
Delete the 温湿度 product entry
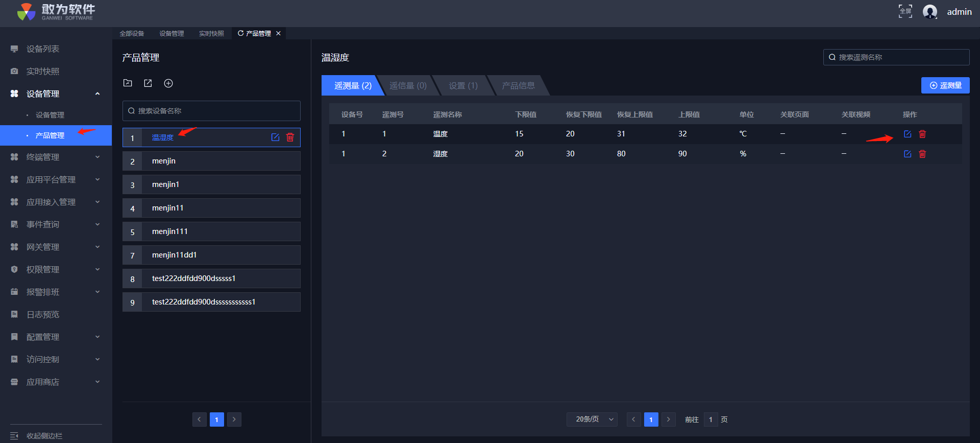click(290, 137)
